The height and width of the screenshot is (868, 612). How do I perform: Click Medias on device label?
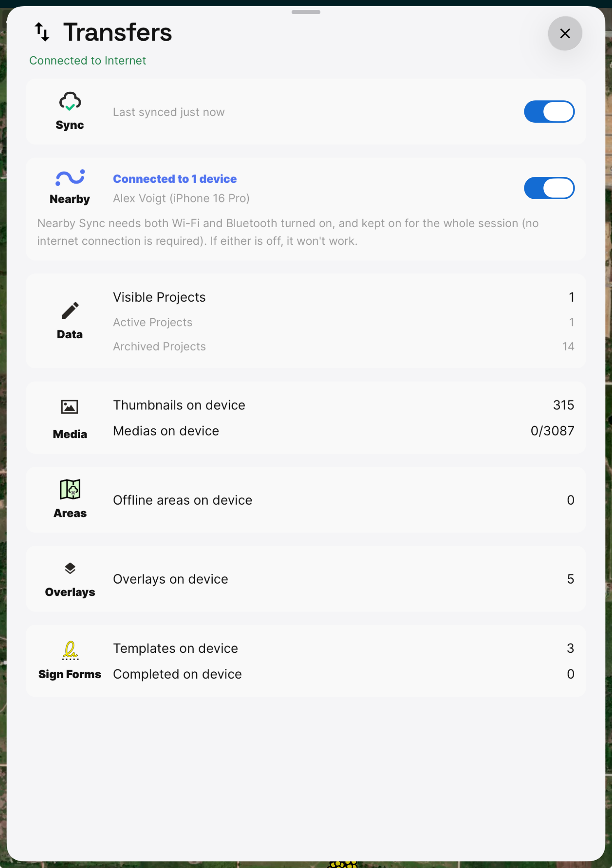[166, 431]
